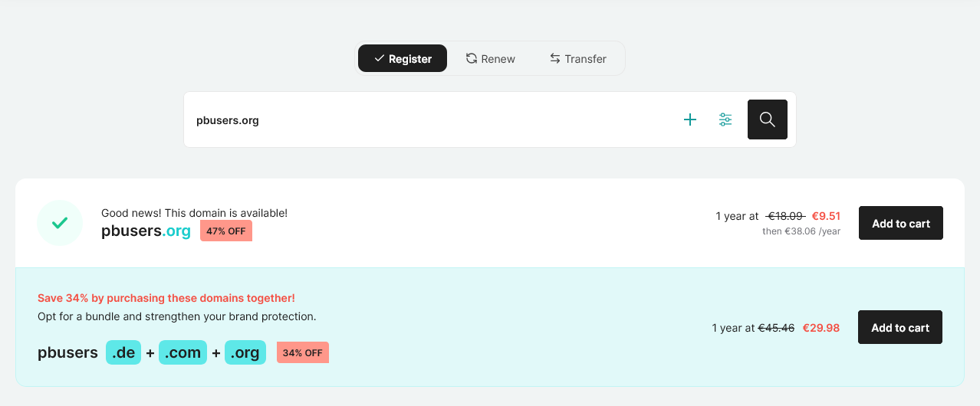Click the magnifier search button

[x=767, y=120]
